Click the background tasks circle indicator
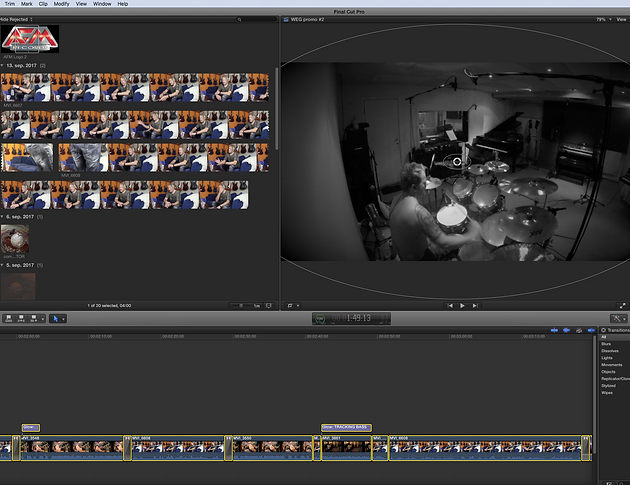Screen dimensions: 630x485 coord(320,319)
